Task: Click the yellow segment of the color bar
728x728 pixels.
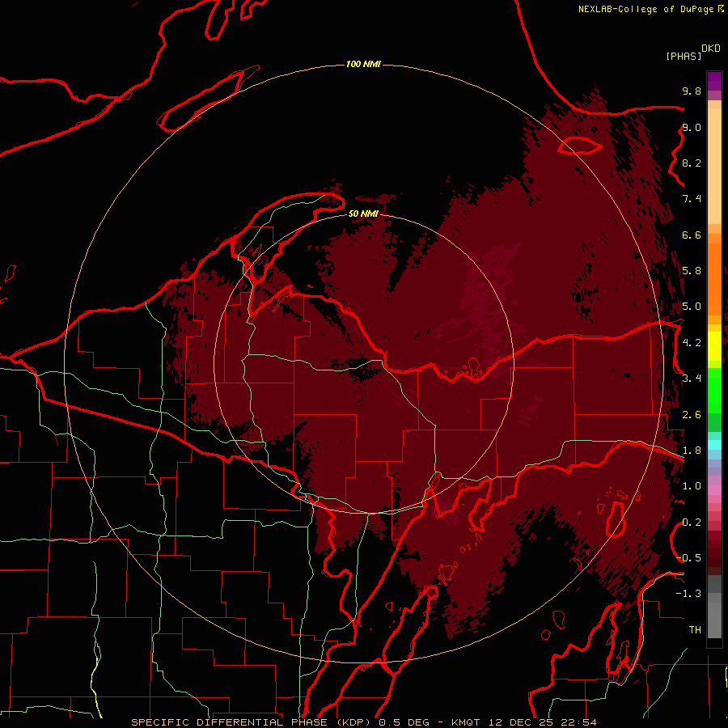Action: click(714, 346)
